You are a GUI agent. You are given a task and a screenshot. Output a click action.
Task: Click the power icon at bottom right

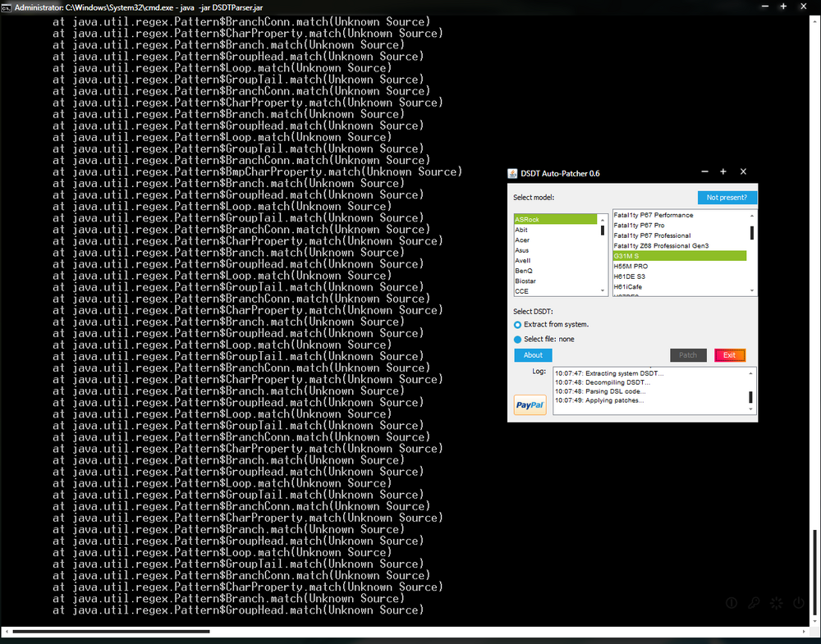point(799,603)
